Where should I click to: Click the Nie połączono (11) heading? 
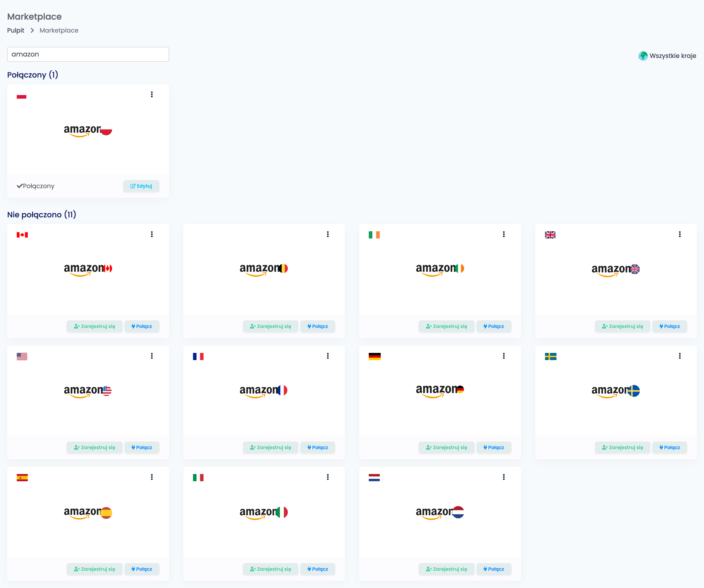[42, 215]
